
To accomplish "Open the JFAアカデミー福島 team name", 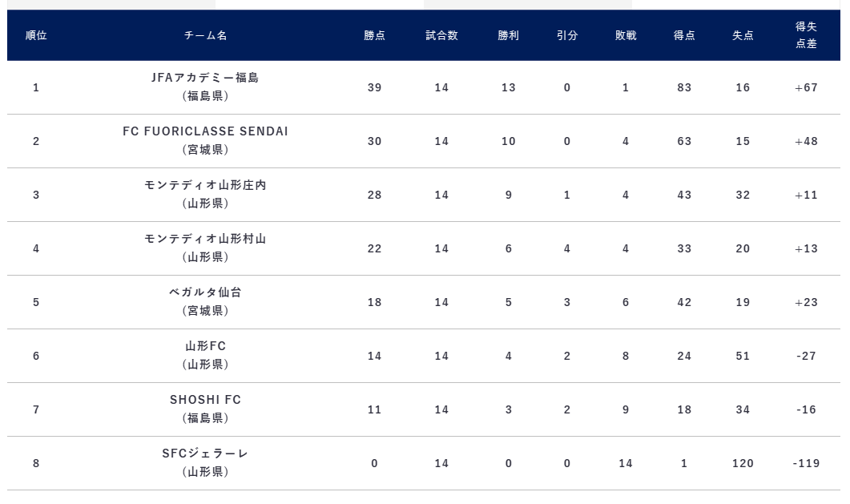I will (205, 78).
